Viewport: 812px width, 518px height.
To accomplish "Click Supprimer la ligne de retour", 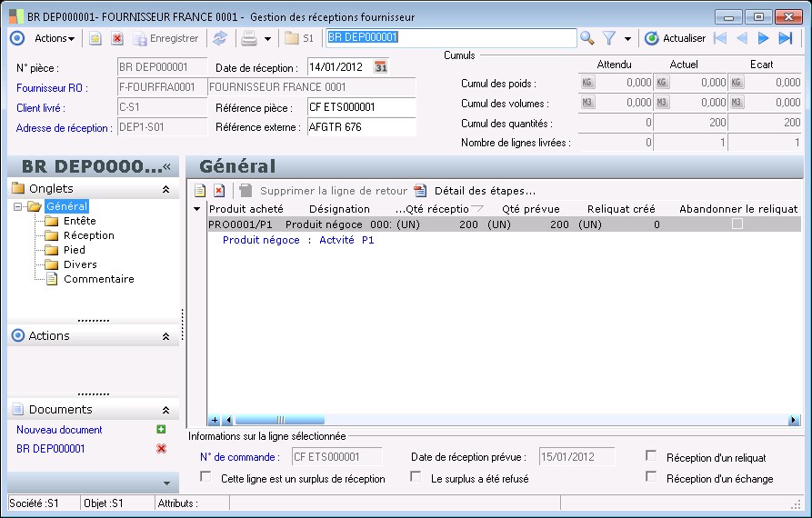I will (323, 191).
